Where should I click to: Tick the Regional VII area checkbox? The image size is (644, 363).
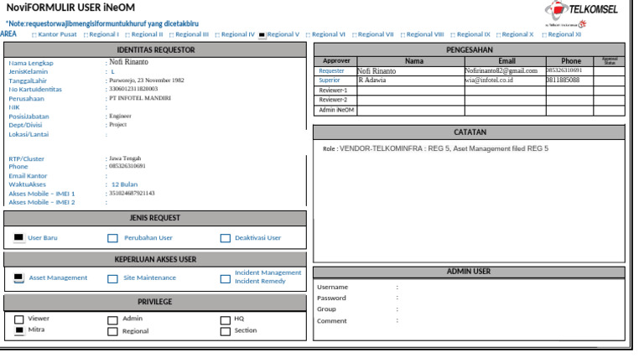coord(354,35)
